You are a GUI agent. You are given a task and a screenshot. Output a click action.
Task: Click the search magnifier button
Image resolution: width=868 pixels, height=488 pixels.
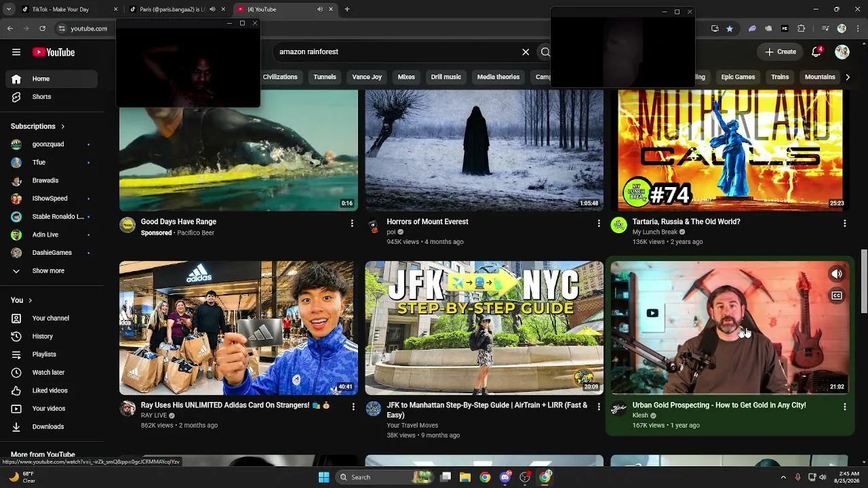(545, 52)
